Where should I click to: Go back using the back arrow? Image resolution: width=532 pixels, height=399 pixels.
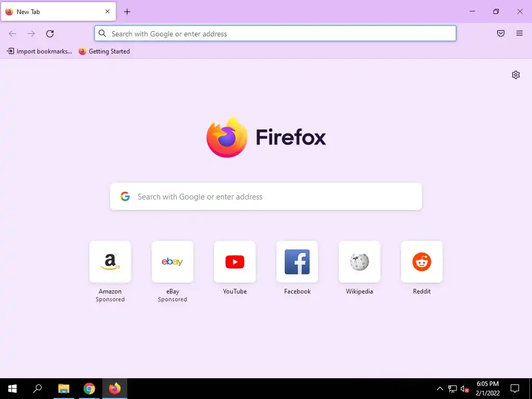pos(12,34)
